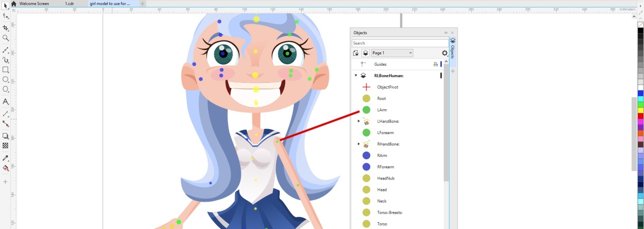The width and height of the screenshot is (644, 229).
Task: Collapse the RLBoneHuman layer
Action: coord(356,76)
